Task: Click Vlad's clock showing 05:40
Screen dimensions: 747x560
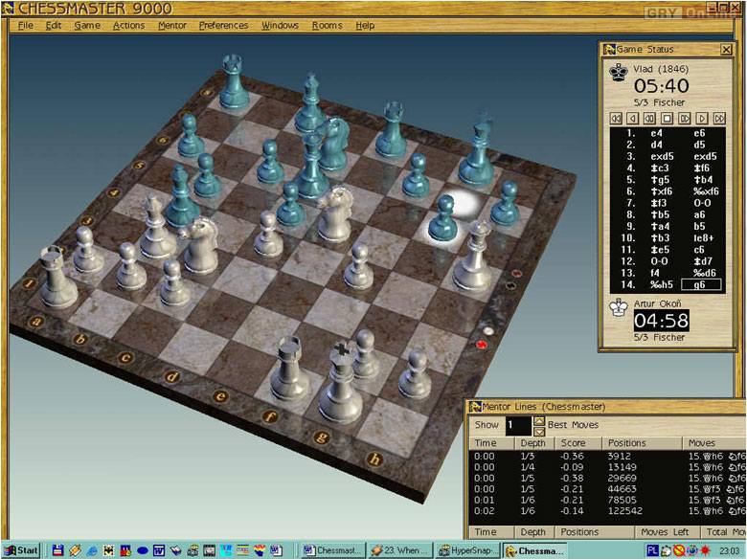Action: (x=661, y=86)
